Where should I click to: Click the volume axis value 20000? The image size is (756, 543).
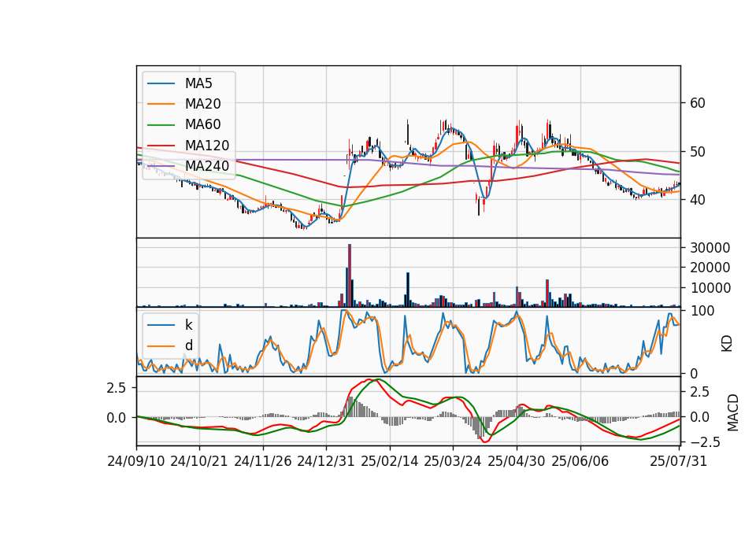pyautogui.click(x=710, y=268)
